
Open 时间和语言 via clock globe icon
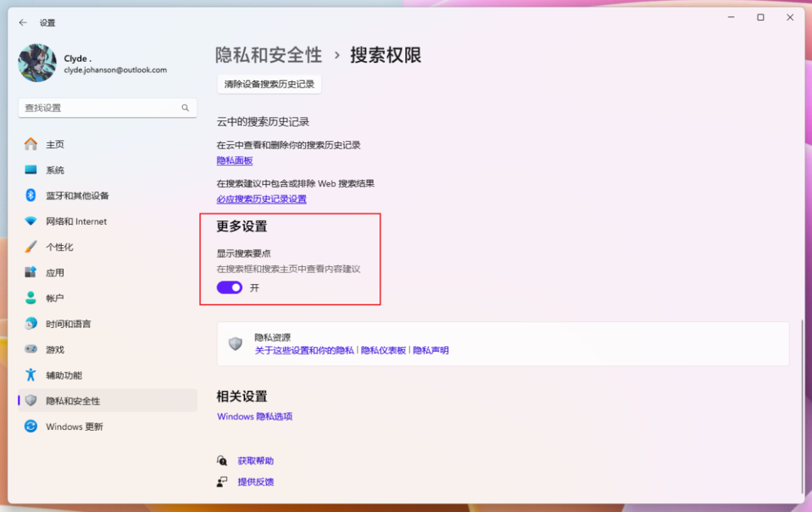(x=31, y=323)
